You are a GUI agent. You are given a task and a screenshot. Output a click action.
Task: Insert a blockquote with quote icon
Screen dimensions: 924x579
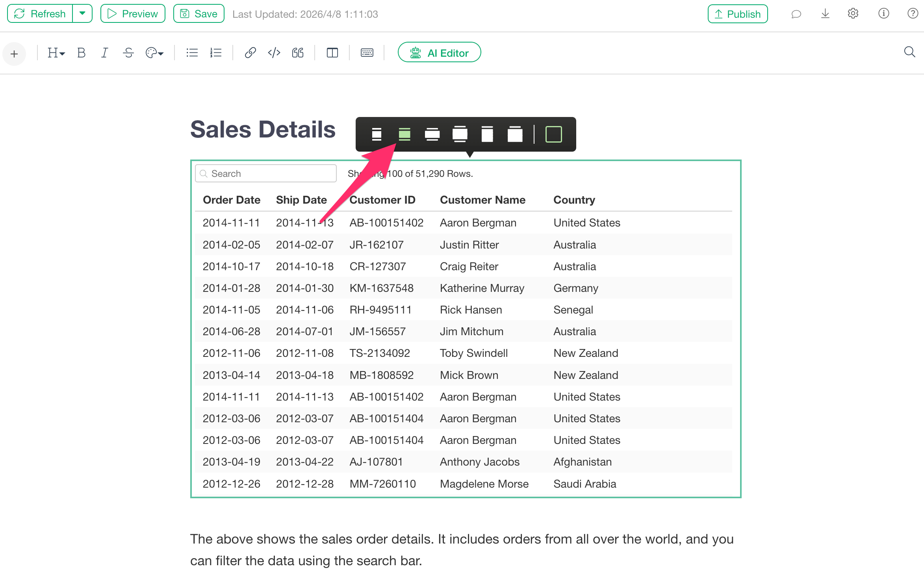point(298,53)
